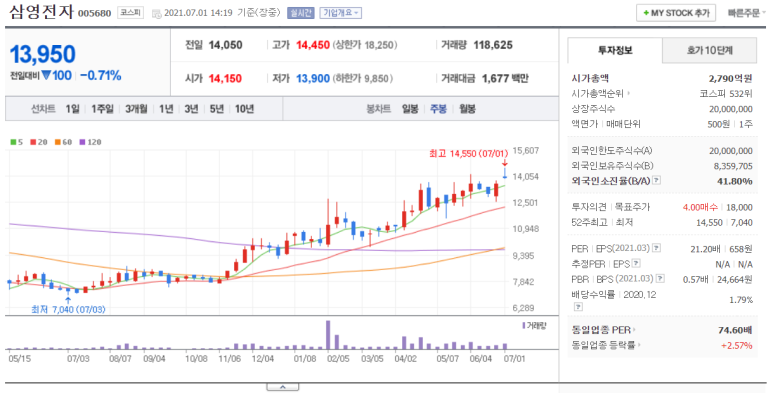
Task: Click the 전일 value 14,050
Action: click(x=225, y=45)
